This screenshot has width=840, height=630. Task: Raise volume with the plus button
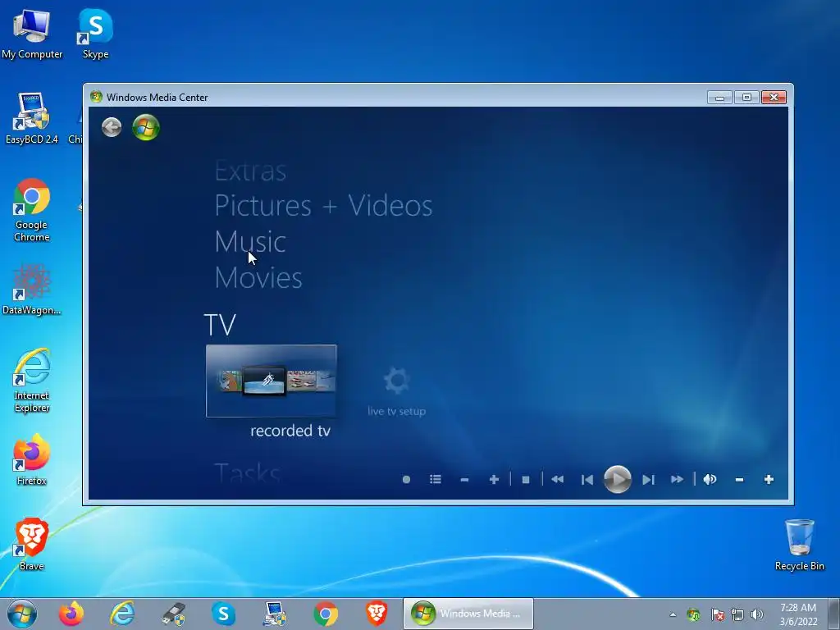pyautogui.click(x=769, y=479)
